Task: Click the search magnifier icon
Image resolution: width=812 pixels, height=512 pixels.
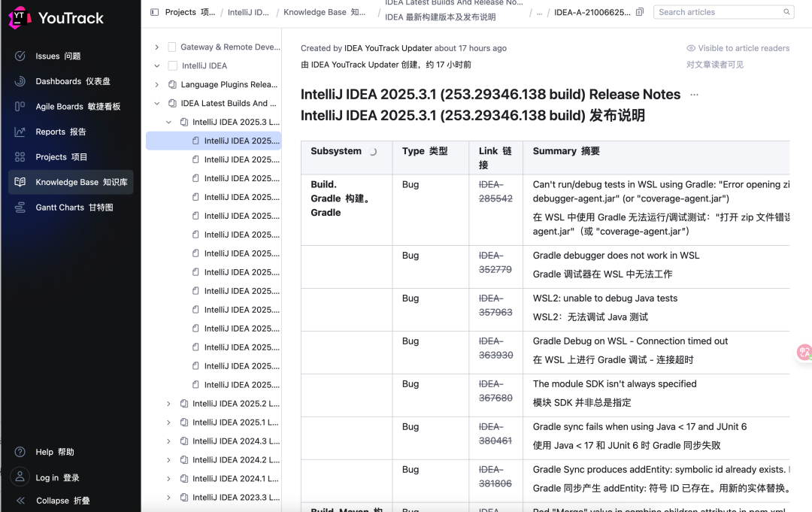Action: pyautogui.click(x=786, y=12)
